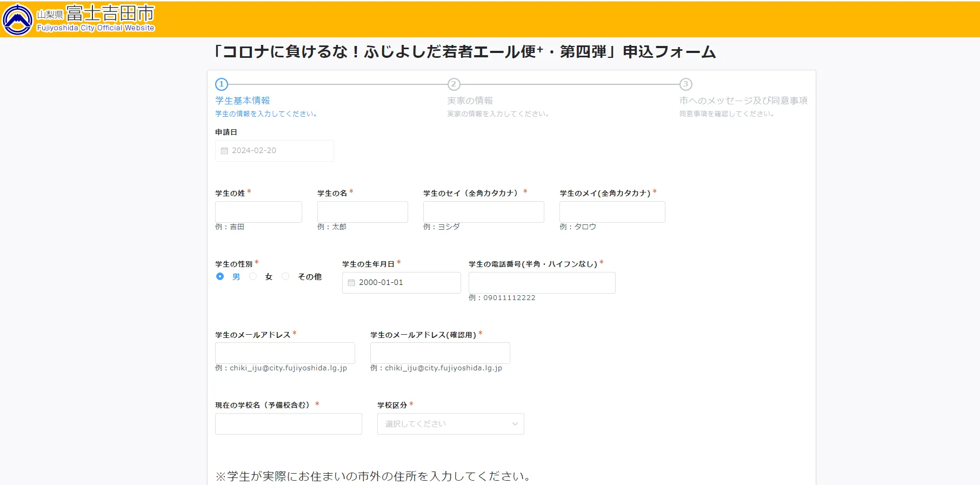Click the 現在の学校名 input field
Image resolution: width=980 pixels, height=485 pixels.
pyautogui.click(x=288, y=424)
